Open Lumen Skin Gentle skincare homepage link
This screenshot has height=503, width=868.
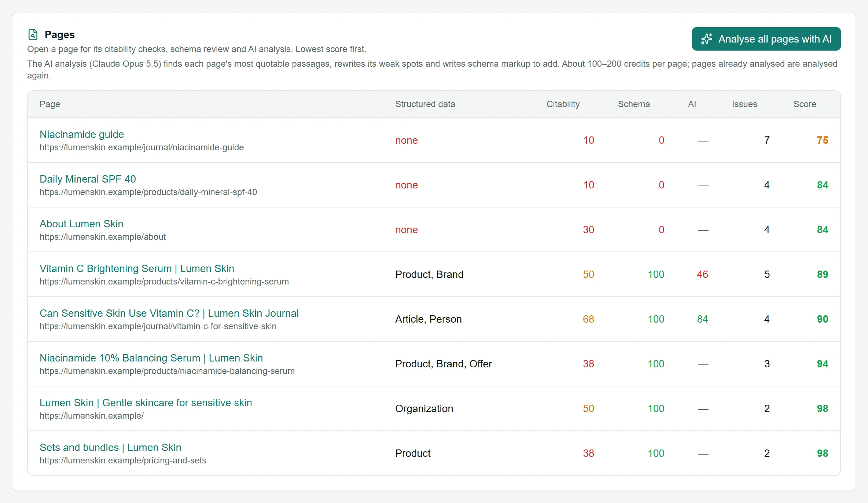(146, 403)
